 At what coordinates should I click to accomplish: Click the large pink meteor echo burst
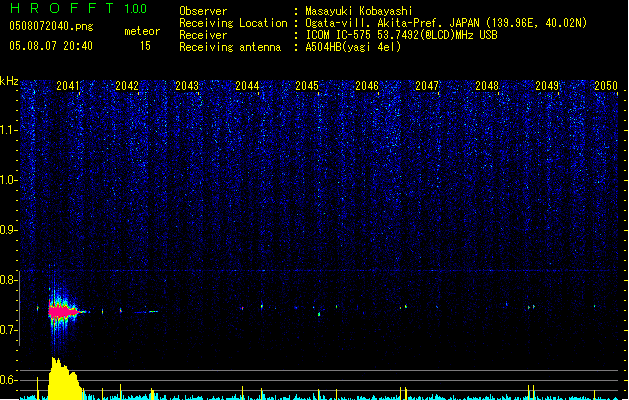coord(63,311)
